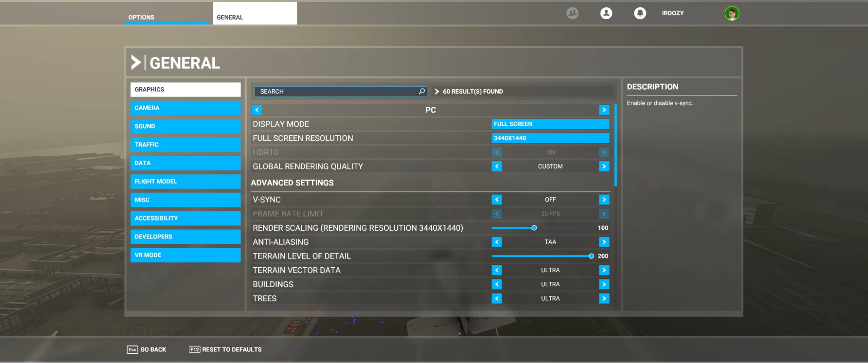
Task: Open the ACCESSIBILITY settings category
Action: (185, 218)
